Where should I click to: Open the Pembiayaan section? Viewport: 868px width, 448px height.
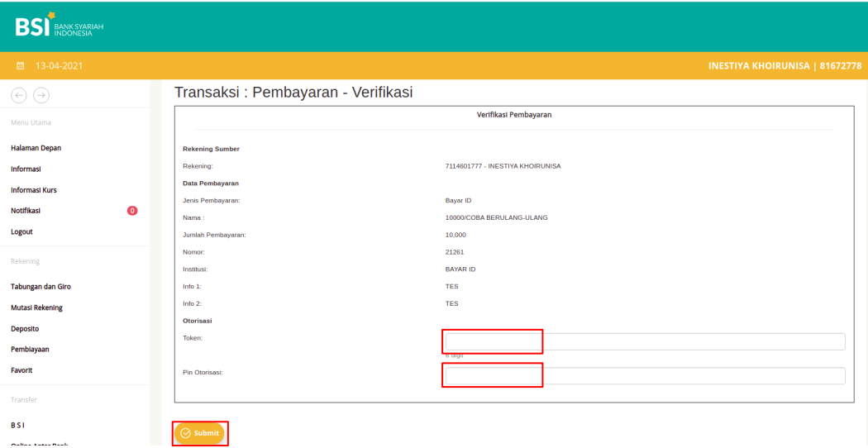(29, 349)
